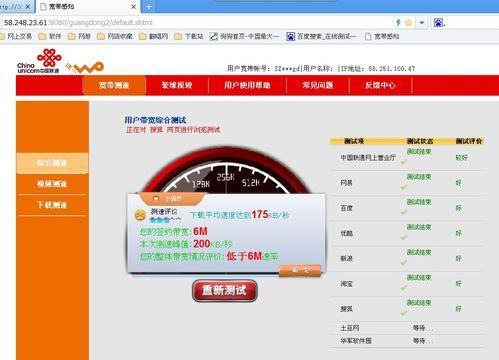The height and width of the screenshot is (360, 499).
Task: Open the 网店收藏 bookmark folder
Action: point(115,36)
